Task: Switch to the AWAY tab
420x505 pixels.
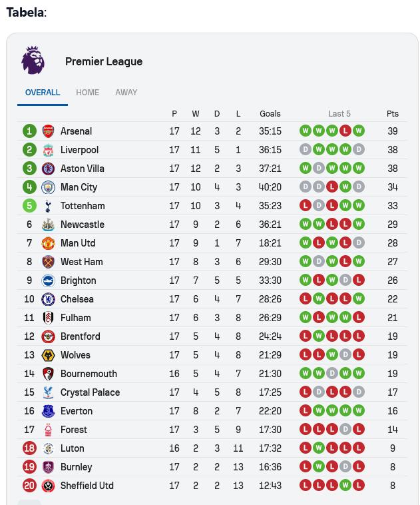Action: [x=126, y=93]
